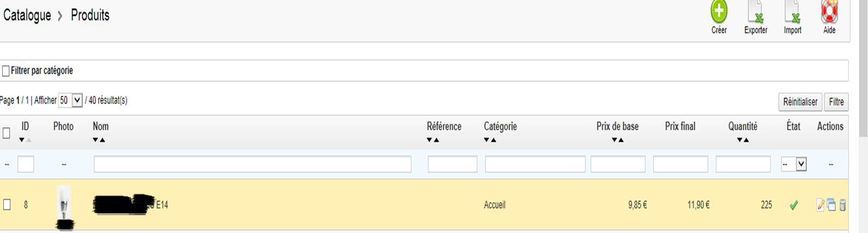Toggle the green État checkmark for product 8

pos(794,205)
